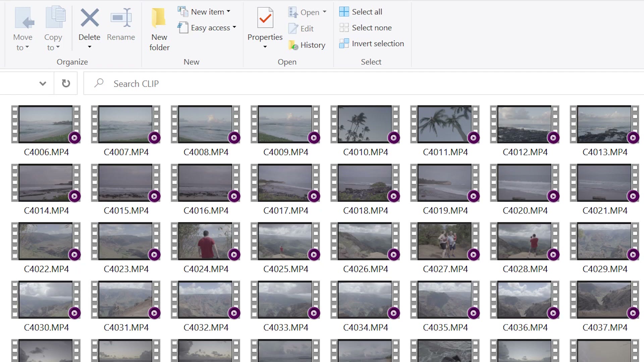The width and height of the screenshot is (644, 362).
Task: Select video thumbnail C4032.MP4
Action: (x=206, y=300)
